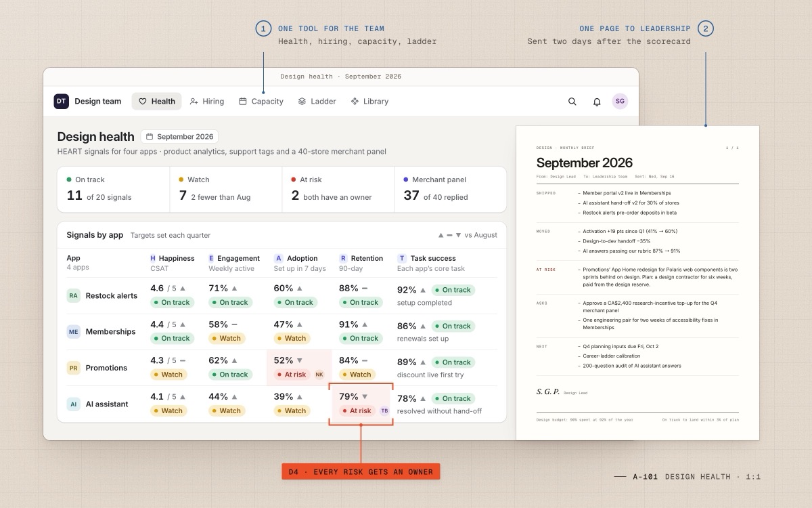Open the Capacity tab
The height and width of the screenshot is (508, 812).
[261, 101]
